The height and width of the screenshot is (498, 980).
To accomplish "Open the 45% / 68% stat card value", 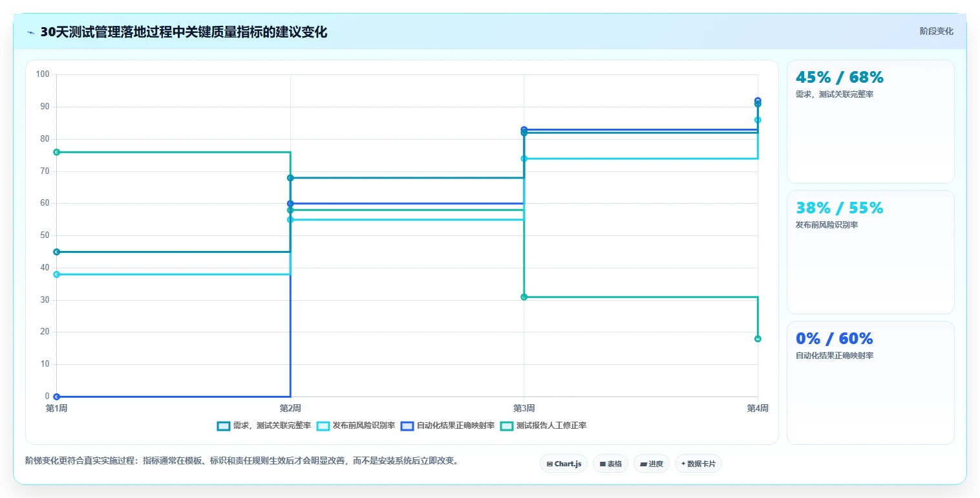I will 839,77.
